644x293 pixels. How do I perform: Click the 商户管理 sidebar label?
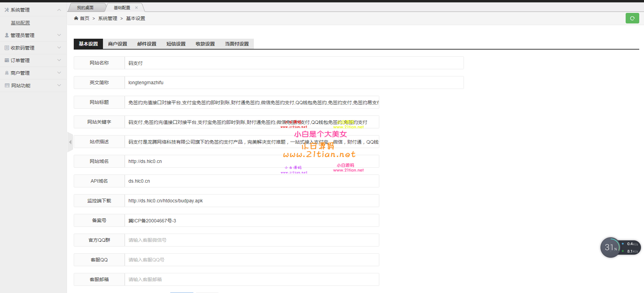click(20, 73)
